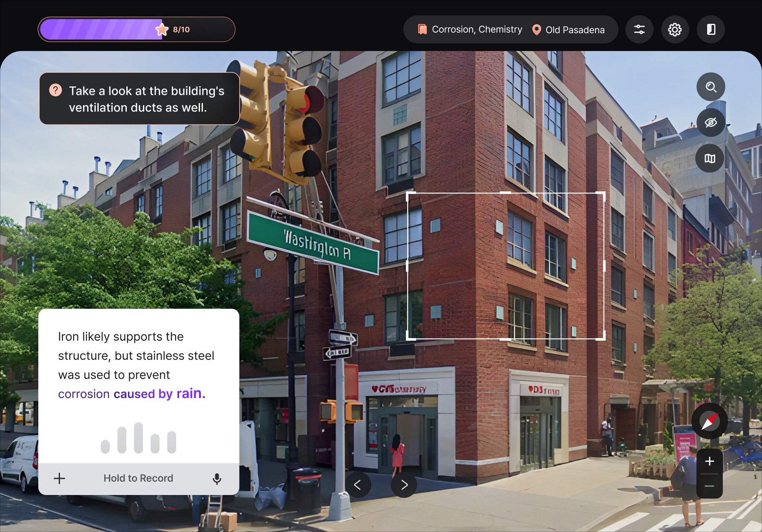Zoom out with the minus button
Viewport: 762px width, 532px height.
click(x=709, y=486)
